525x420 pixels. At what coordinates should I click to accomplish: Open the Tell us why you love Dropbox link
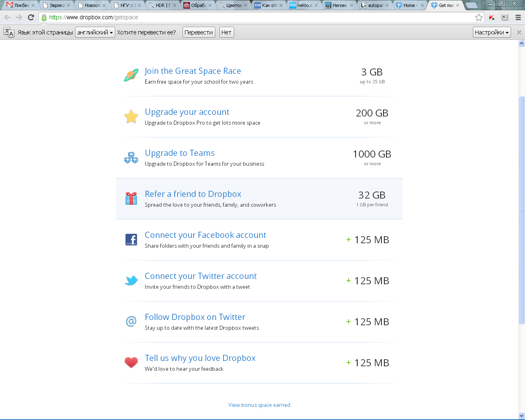click(x=200, y=358)
